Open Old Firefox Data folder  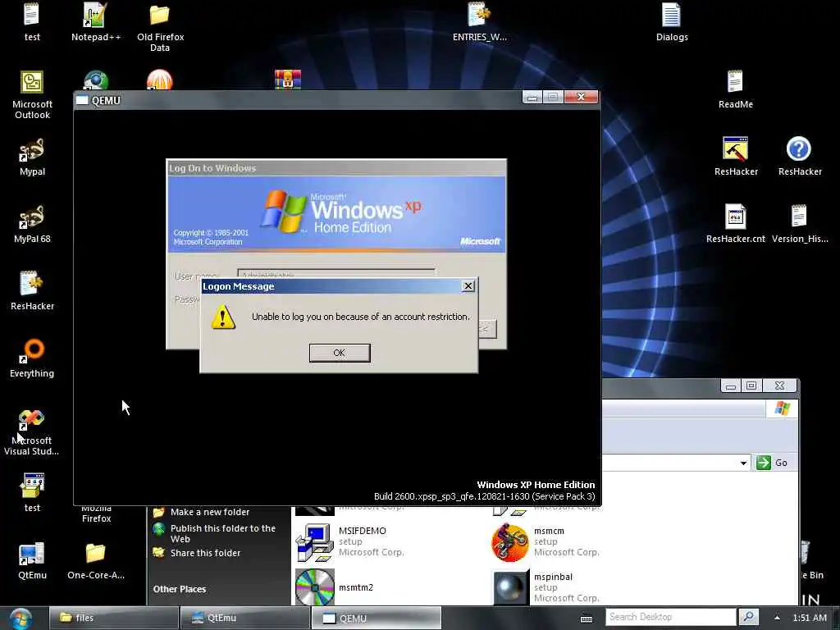click(160, 27)
